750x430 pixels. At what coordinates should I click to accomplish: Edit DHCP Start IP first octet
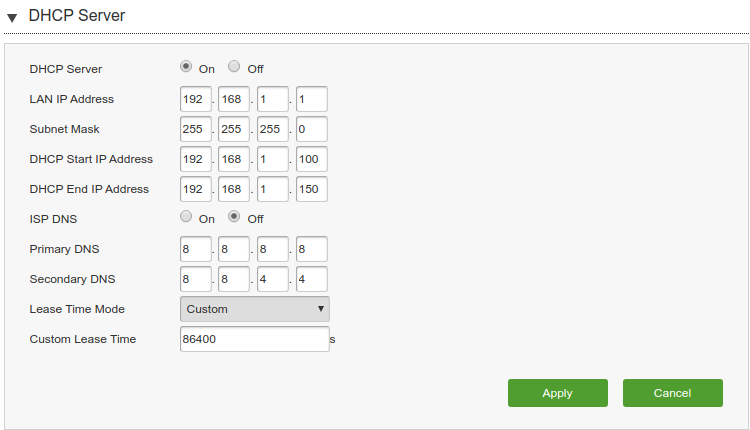pyautogui.click(x=196, y=159)
